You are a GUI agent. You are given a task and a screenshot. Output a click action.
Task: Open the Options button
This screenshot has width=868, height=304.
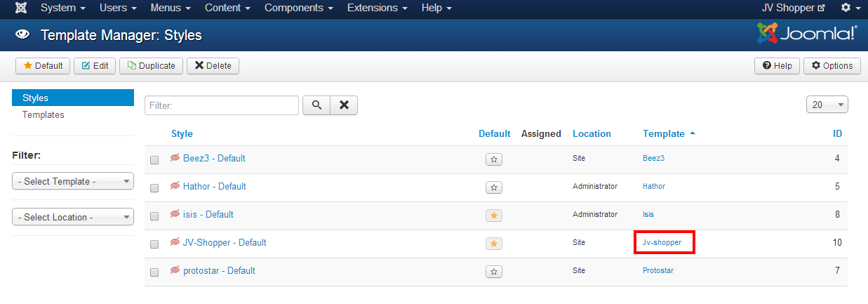(x=832, y=65)
